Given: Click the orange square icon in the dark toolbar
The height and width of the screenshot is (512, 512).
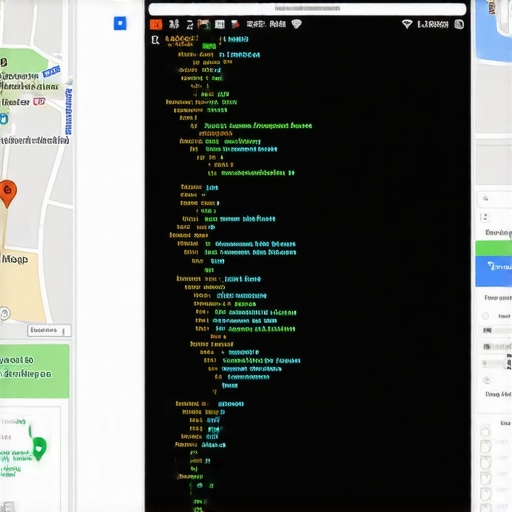Looking at the screenshot, I should coord(156,24).
